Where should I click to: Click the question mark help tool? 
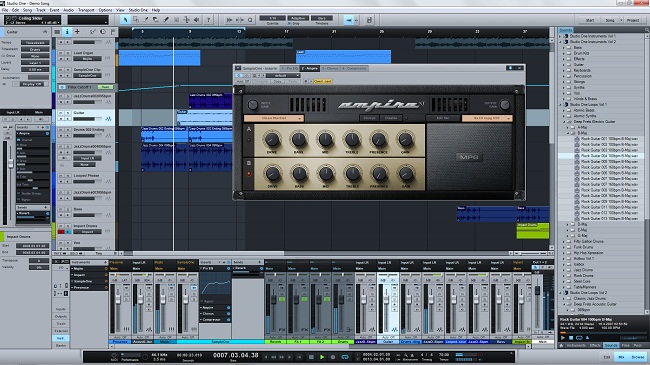click(208, 20)
